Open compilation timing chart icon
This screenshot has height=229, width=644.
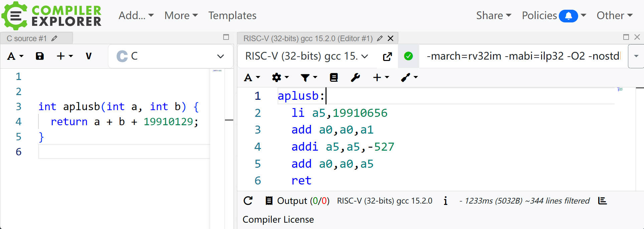(603, 201)
